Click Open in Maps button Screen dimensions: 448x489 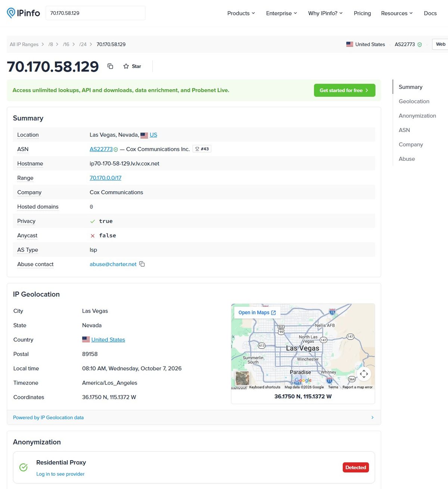point(257,313)
